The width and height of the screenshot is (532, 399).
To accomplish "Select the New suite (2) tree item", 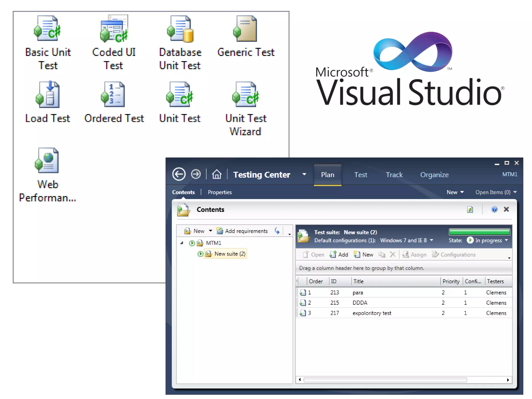I will tap(230, 254).
